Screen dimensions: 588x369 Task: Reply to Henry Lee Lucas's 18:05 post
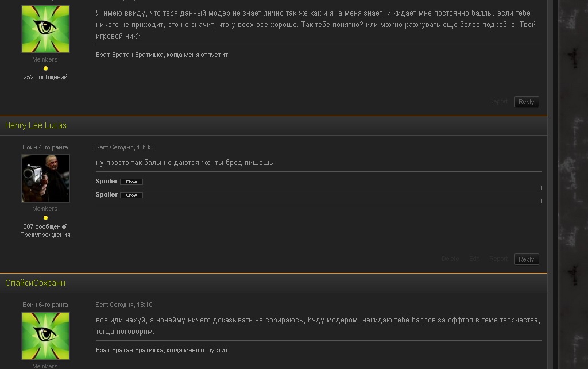[526, 259]
